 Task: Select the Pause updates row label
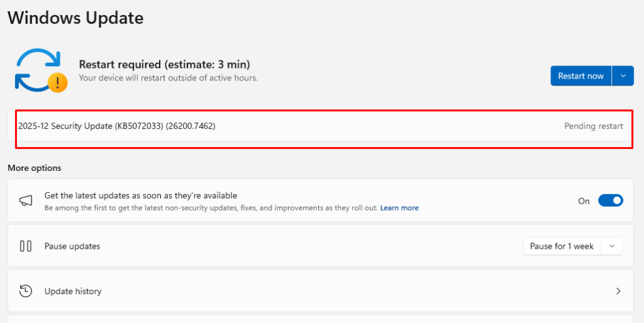pyautogui.click(x=72, y=246)
